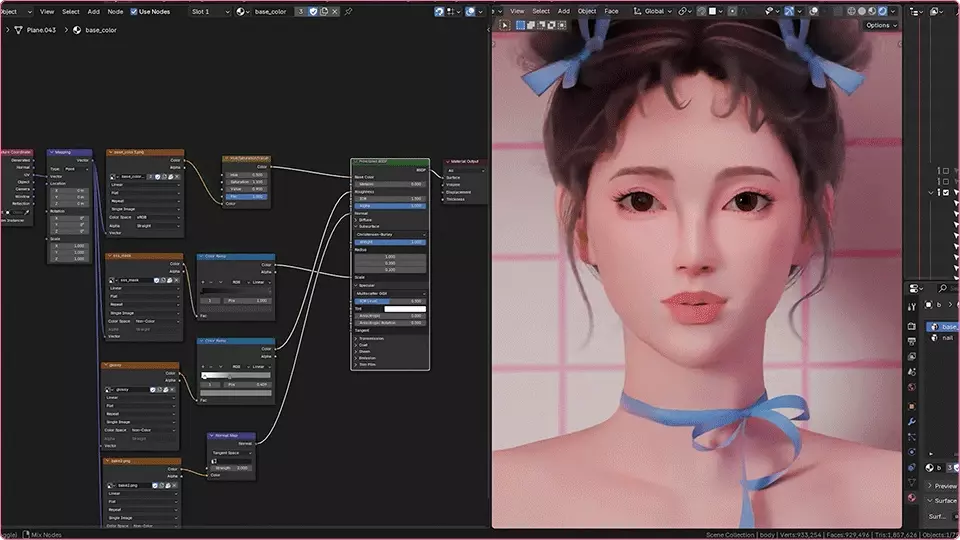The width and height of the screenshot is (960, 540).
Task: Open the View Layer properties tab
Action: [x=912, y=356]
